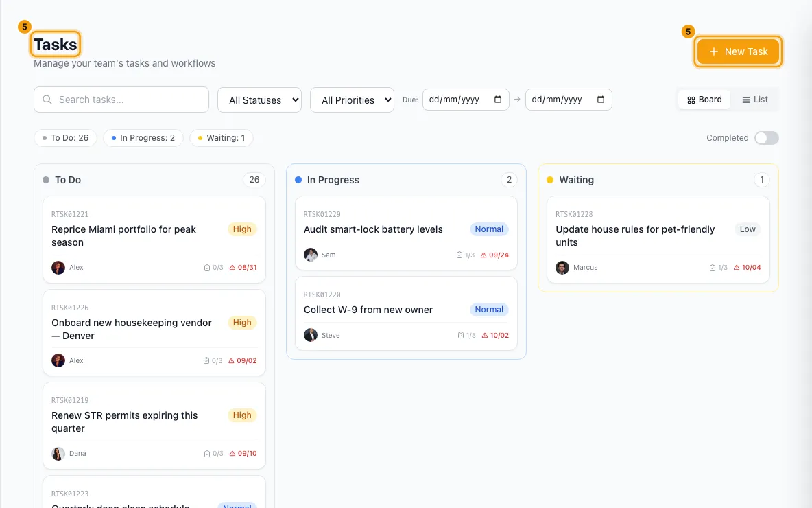
Task: Click the search magnifier icon
Action: [47, 100]
